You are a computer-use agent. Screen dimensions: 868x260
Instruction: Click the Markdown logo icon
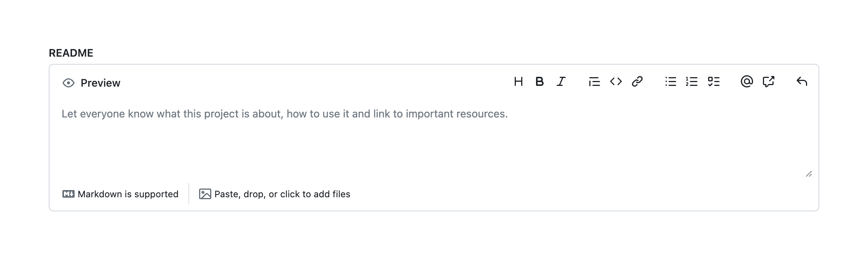[69, 194]
